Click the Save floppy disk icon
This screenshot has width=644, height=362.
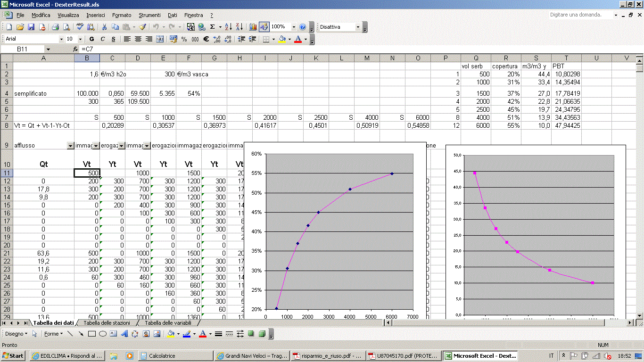pyautogui.click(x=31, y=27)
